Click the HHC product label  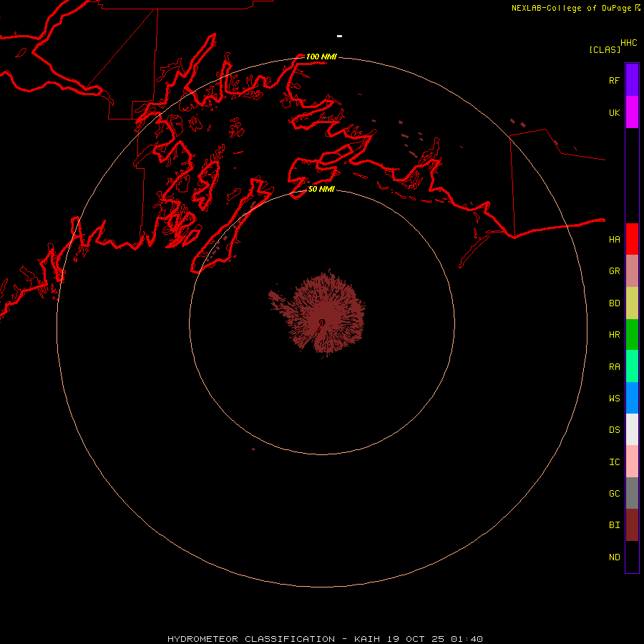tap(628, 43)
